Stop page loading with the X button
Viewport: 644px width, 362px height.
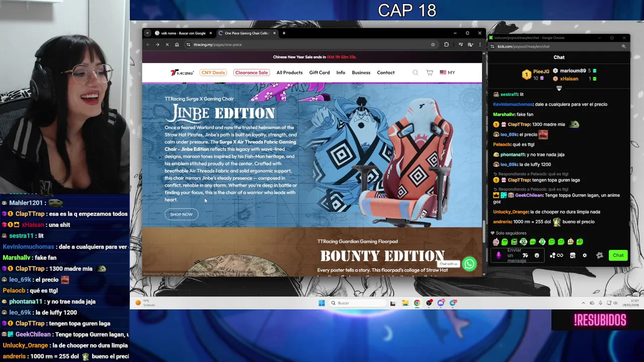pos(167,45)
